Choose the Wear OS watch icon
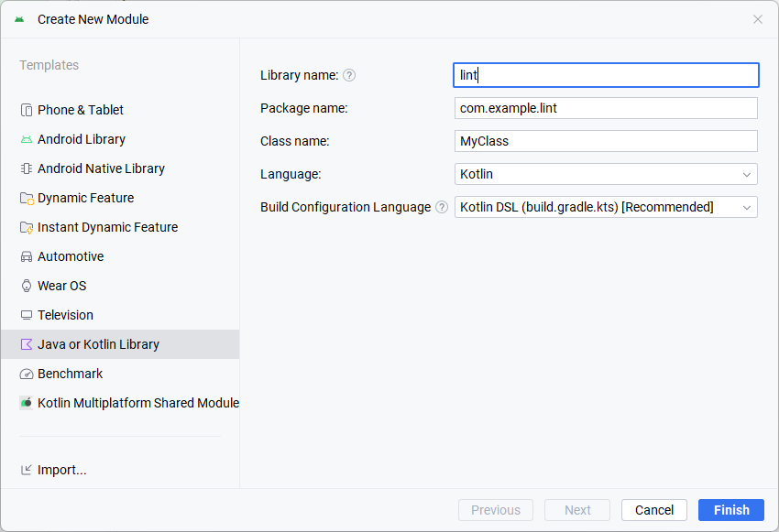779x532 pixels. pyautogui.click(x=27, y=286)
